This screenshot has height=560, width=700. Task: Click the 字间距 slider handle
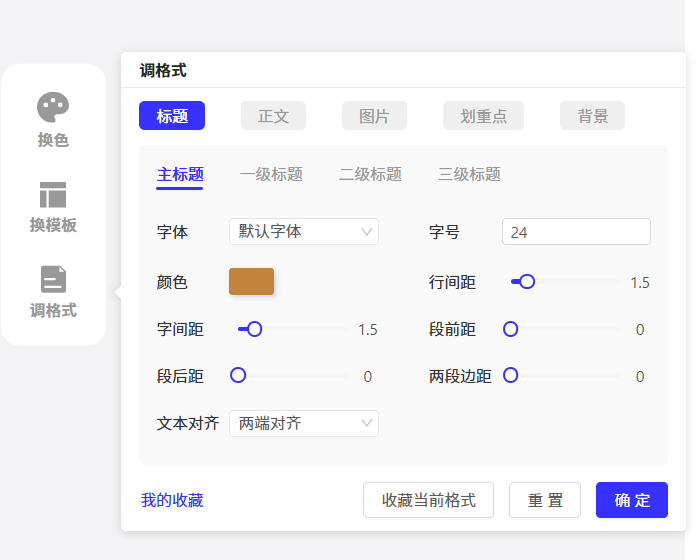254,329
